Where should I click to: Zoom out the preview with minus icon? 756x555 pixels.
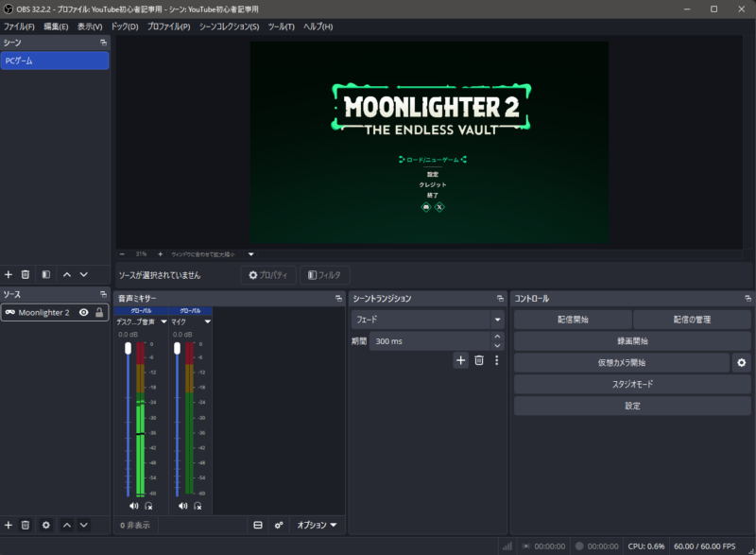(x=122, y=254)
